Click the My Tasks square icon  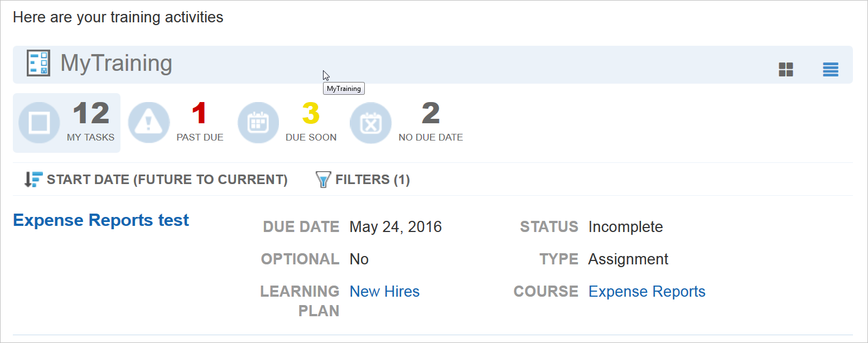coord(39,123)
